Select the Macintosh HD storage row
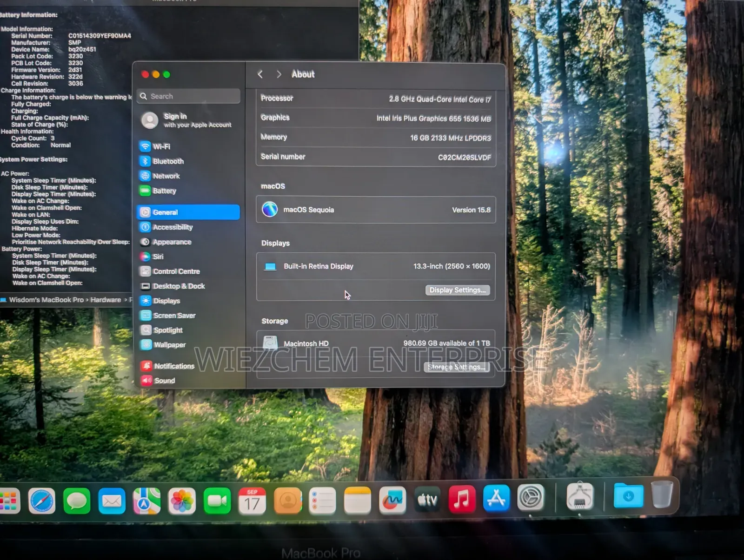 coord(376,343)
